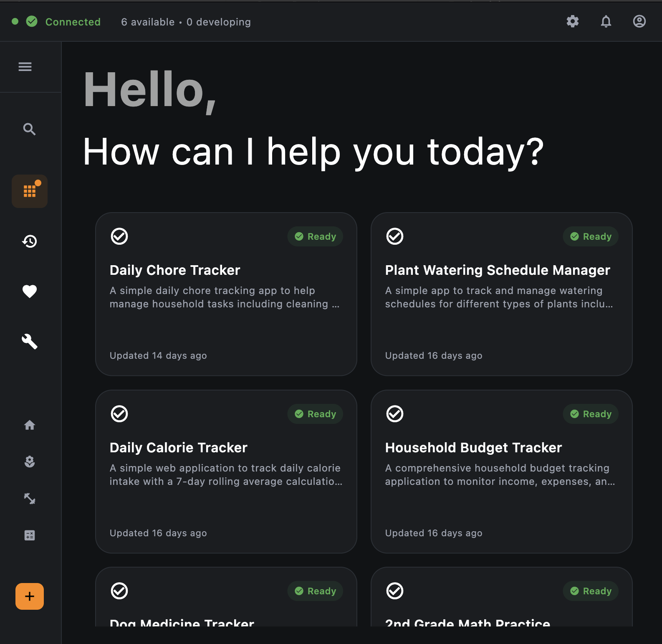This screenshot has width=662, height=644.
Task: Click Ready badge on Dog Medicine Tracker
Action: tap(315, 591)
